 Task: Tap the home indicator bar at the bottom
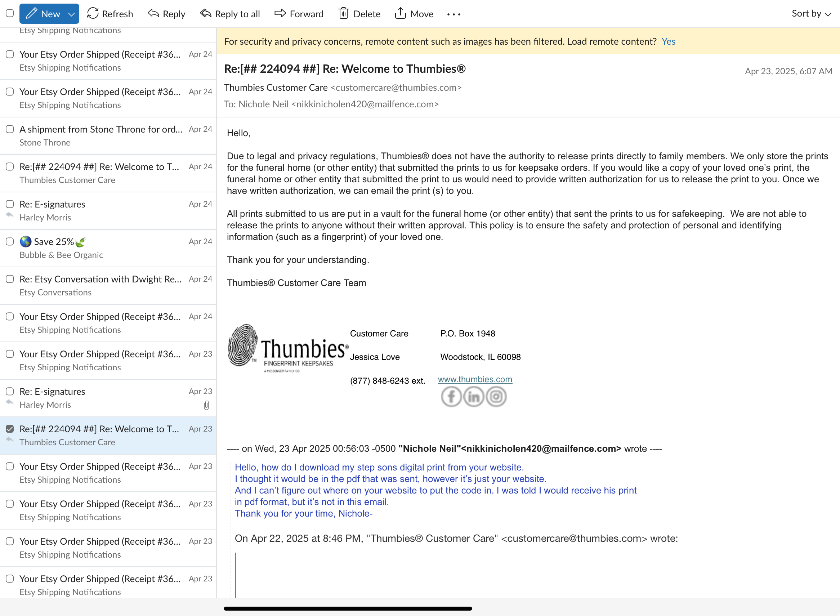click(348, 608)
